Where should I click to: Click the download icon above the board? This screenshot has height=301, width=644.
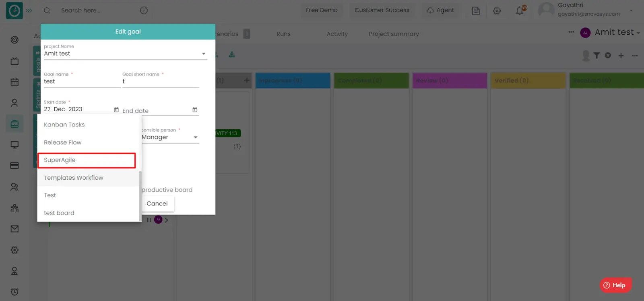[x=232, y=54]
